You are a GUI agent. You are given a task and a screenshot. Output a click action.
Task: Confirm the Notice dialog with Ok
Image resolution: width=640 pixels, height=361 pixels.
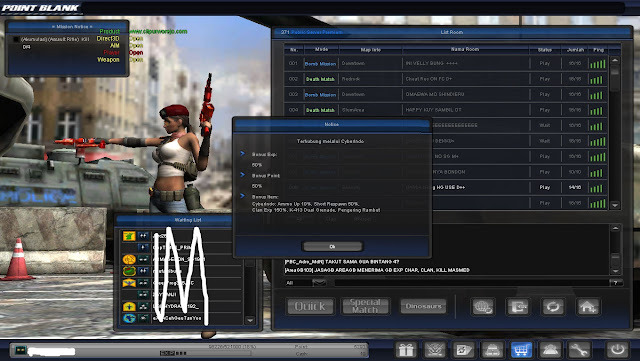332,246
